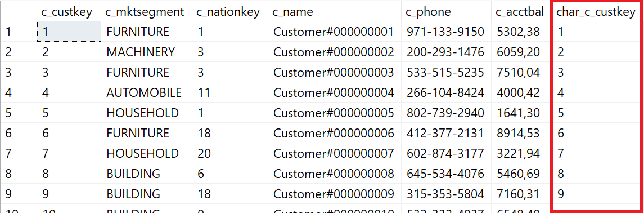Click the account balance cell 7160,31

tap(520, 194)
